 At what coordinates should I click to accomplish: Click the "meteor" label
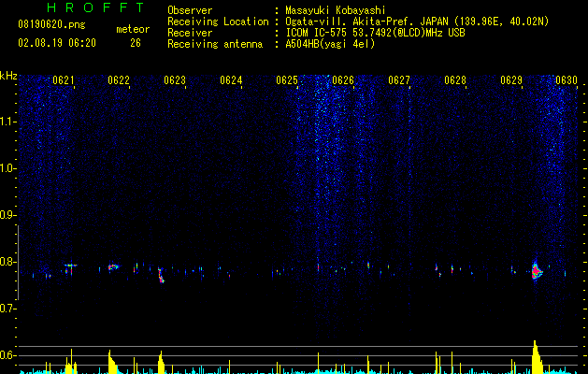tap(133, 29)
